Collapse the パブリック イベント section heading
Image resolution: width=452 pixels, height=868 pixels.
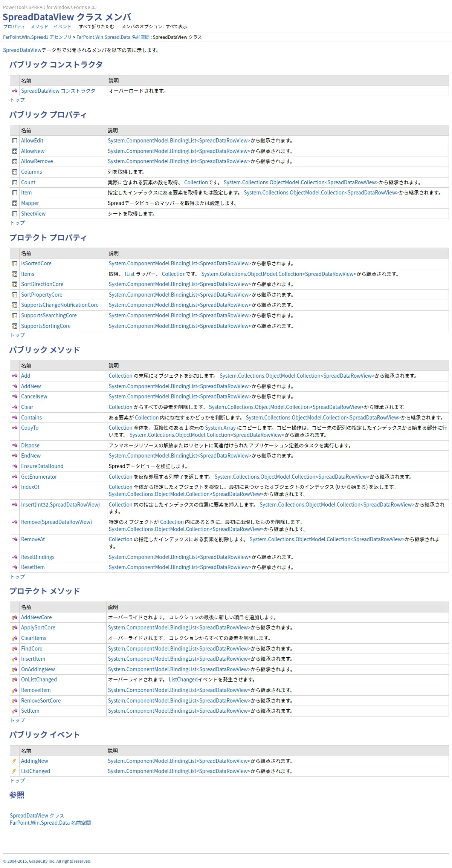point(44,735)
